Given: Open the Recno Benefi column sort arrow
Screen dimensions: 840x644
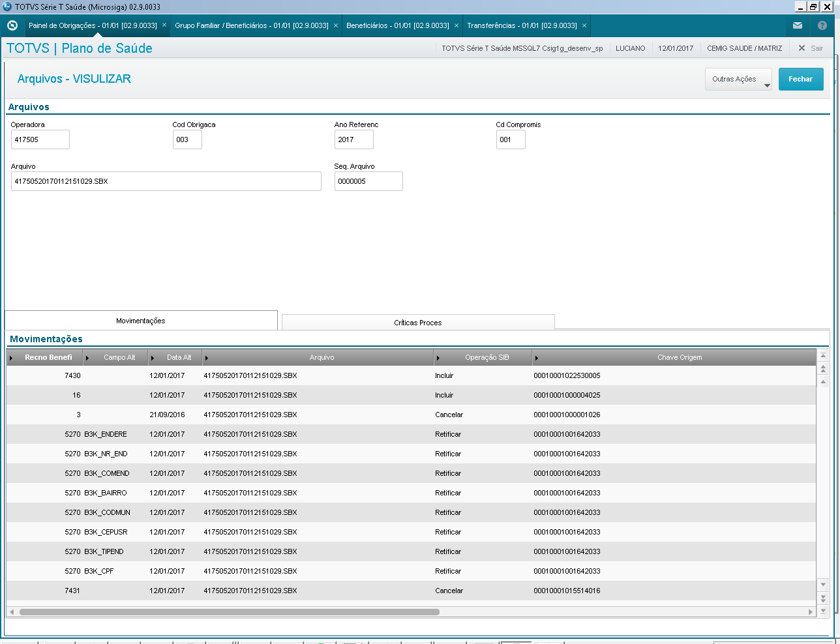Looking at the screenshot, I should pyautogui.click(x=11, y=358).
